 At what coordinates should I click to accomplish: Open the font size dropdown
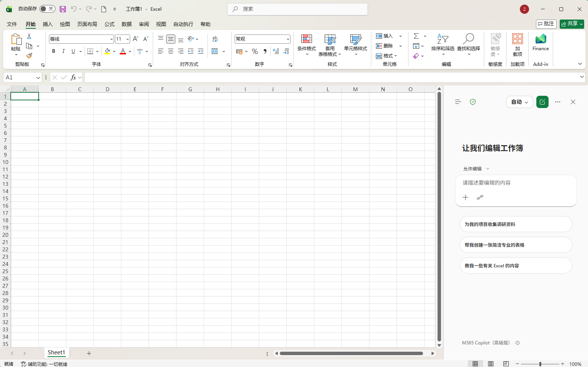tap(127, 39)
